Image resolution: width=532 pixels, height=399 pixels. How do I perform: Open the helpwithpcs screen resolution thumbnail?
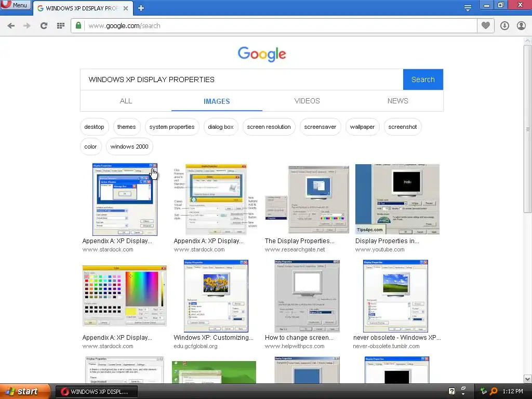[307, 296]
